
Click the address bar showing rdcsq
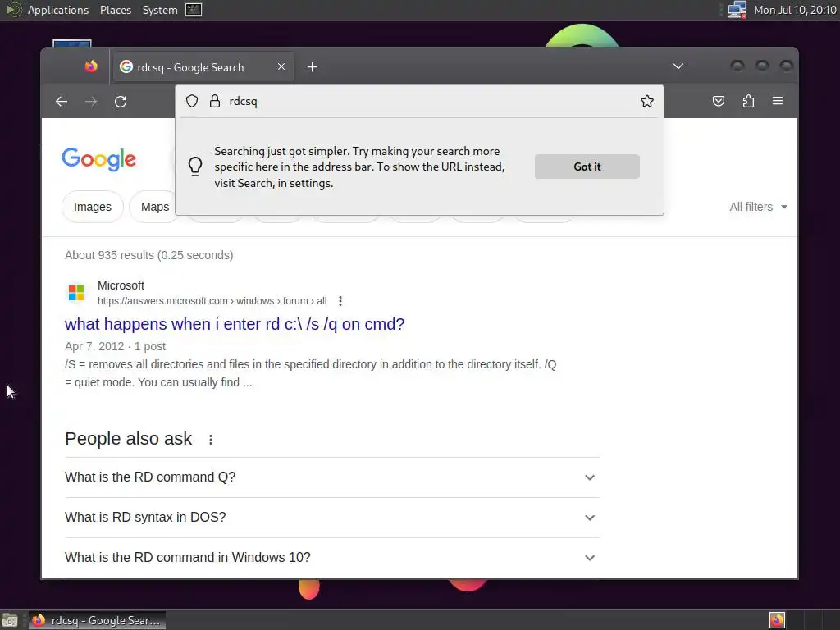419,101
